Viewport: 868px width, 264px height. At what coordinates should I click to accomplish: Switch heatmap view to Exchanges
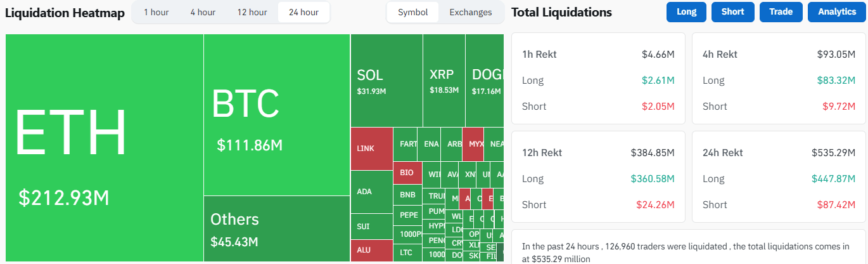pyautogui.click(x=470, y=12)
